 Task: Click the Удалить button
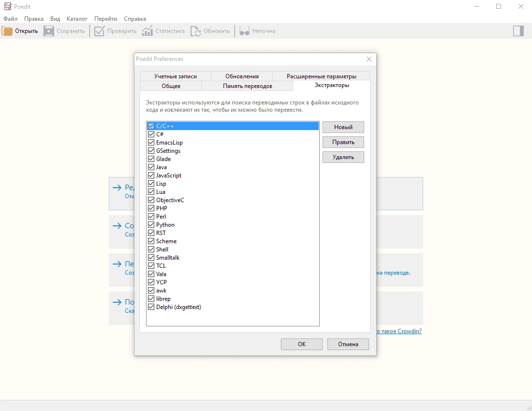[x=343, y=157]
